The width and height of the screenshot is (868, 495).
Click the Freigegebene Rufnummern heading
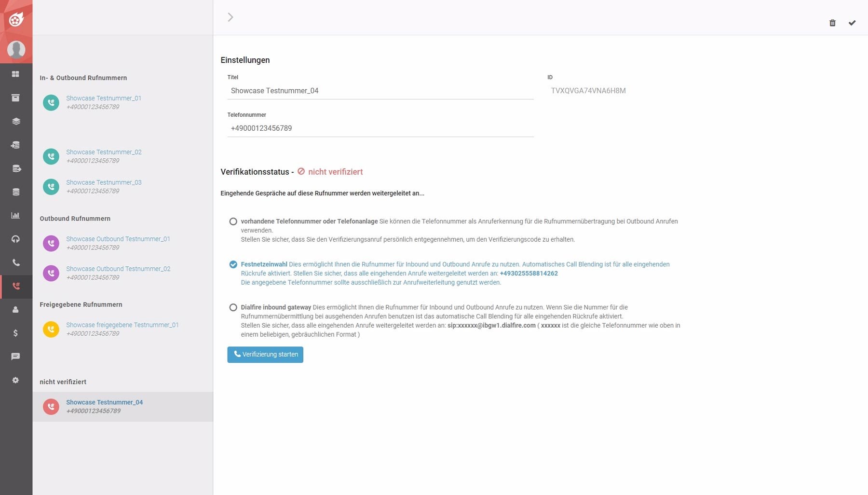81,304
